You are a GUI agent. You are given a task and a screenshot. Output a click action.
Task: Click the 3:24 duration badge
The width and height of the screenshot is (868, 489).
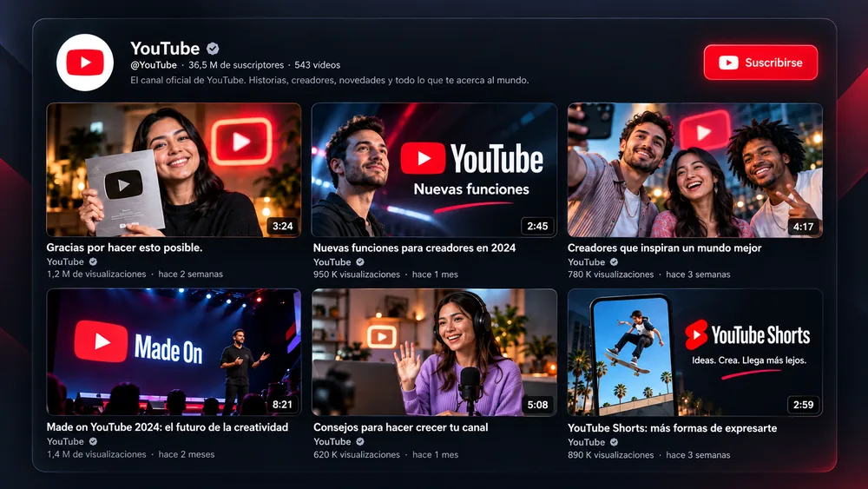click(282, 226)
